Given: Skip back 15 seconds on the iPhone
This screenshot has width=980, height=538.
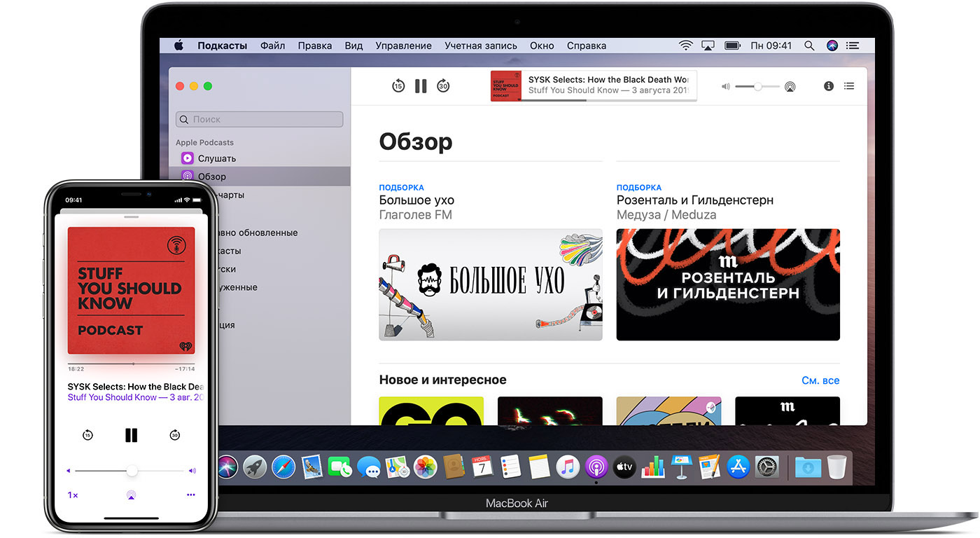Looking at the screenshot, I should point(87,435).
